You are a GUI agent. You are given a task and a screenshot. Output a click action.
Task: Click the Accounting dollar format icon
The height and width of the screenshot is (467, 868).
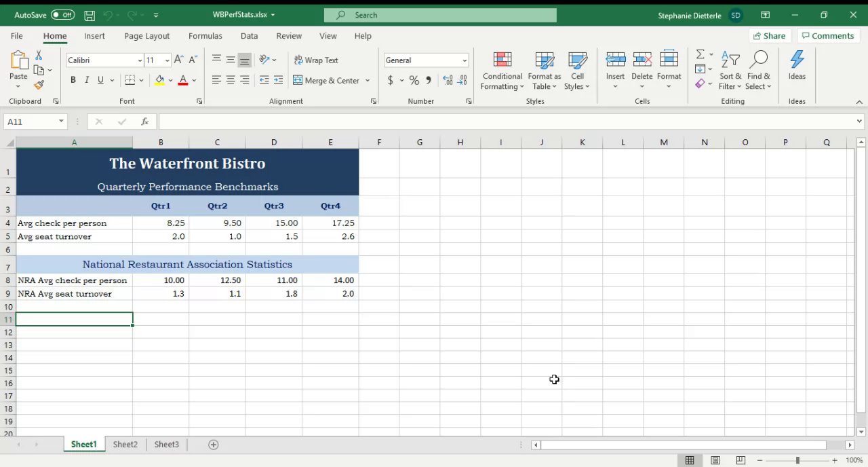click(x=390, y=80)
